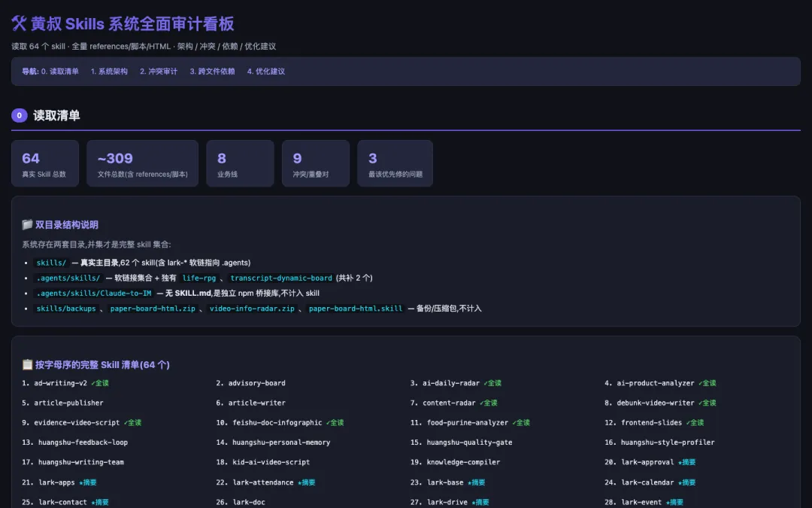812x508 pixels.
Task: Select skill item 10. feishu-doc-infographic
Action: coord(280,422)
